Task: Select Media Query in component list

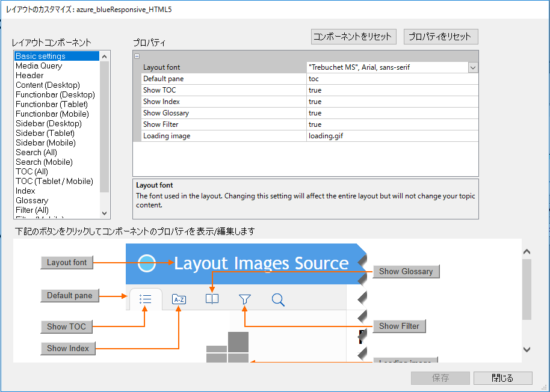Action: (x=39, y=66)
